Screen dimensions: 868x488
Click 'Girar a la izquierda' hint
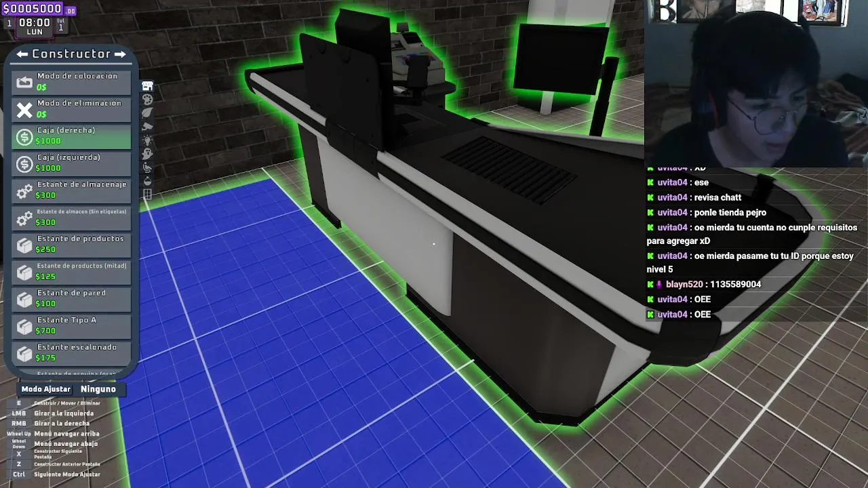(64, 413)
